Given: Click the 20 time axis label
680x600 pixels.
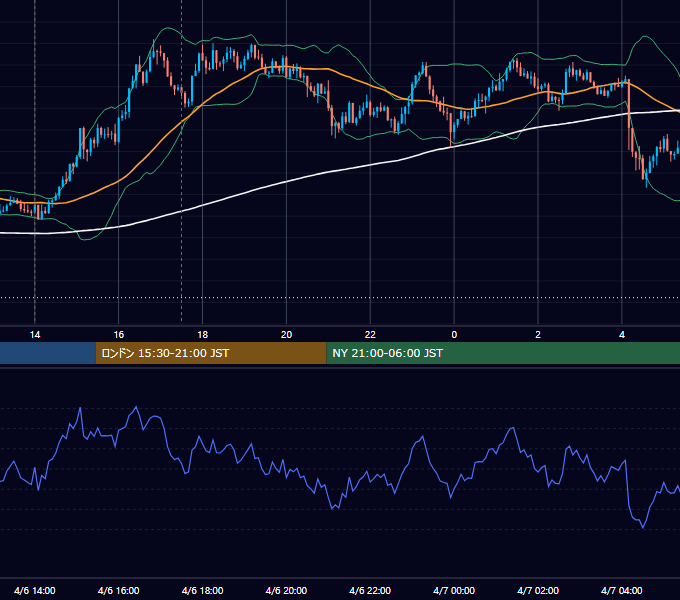Looking at the screenshot, I should coord(286,335).
